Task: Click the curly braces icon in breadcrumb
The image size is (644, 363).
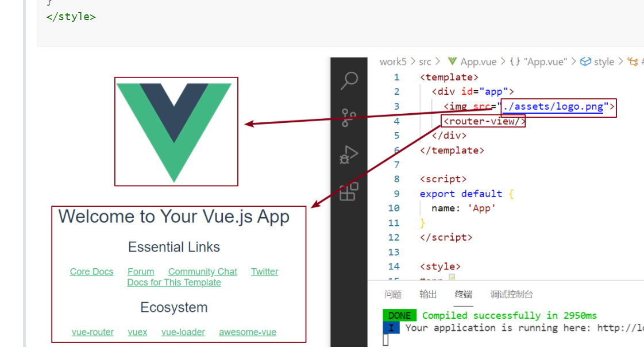Action: pyautogui.click(x=515, y=61)
